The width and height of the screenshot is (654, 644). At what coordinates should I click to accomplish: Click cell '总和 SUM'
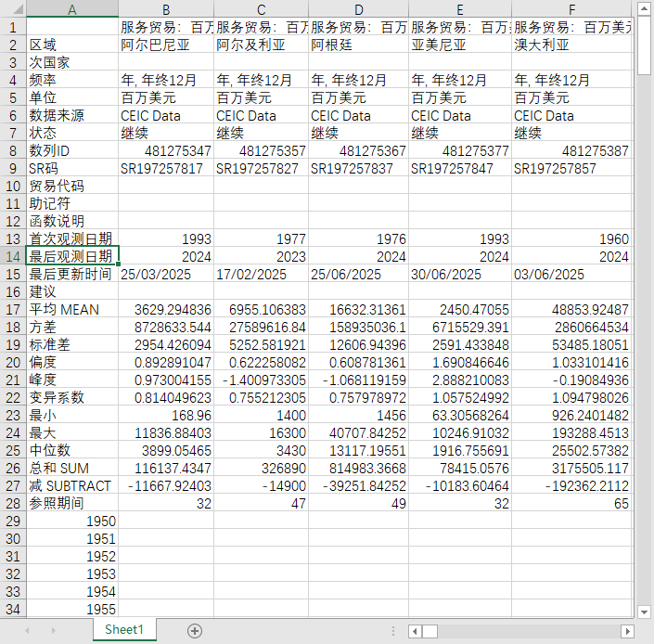[72, 468]
